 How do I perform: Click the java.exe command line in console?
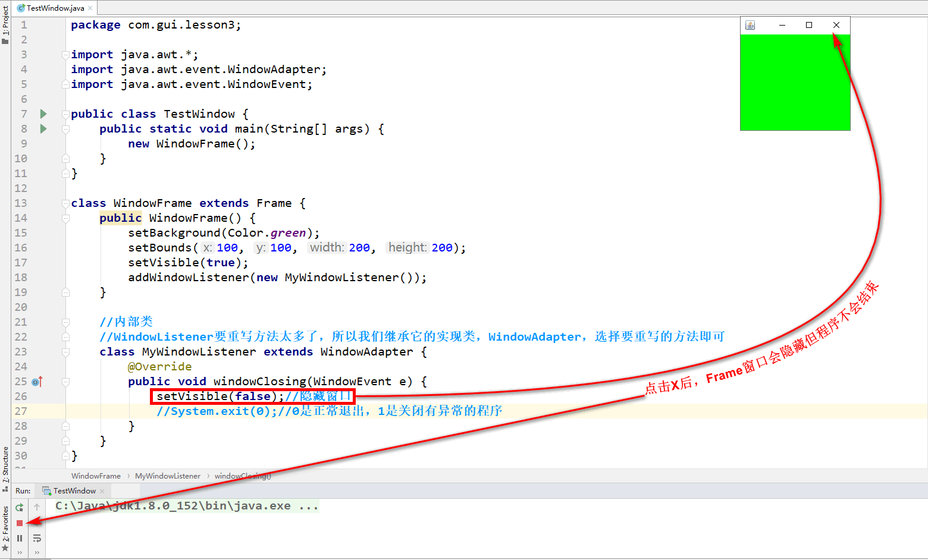click(187, 506)
